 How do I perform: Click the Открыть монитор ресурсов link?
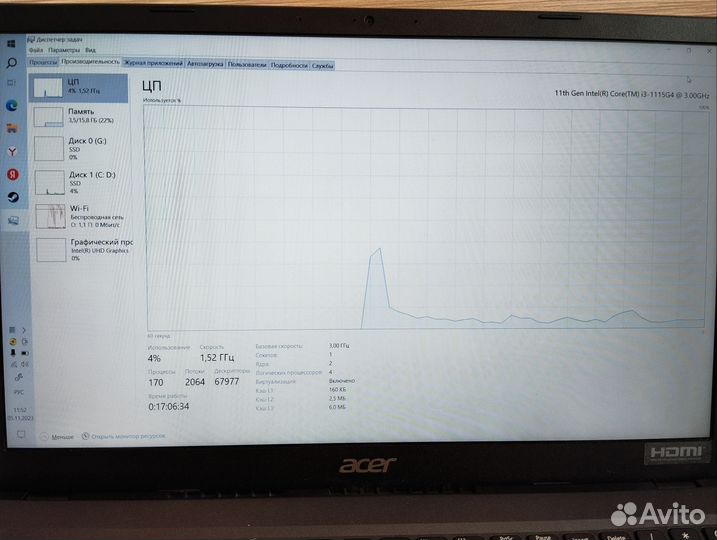click(124, 436)
